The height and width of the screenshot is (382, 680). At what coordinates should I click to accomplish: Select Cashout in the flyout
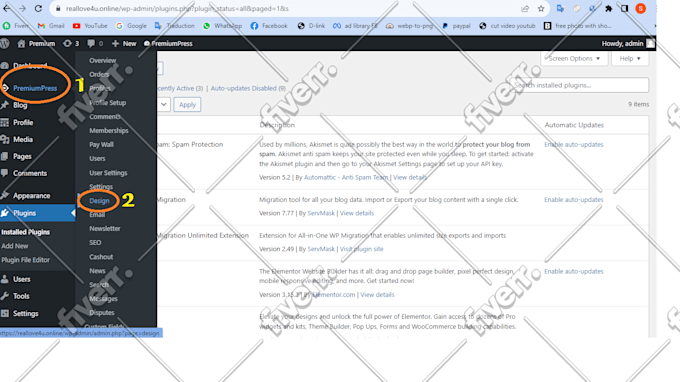tap(101, 257)
